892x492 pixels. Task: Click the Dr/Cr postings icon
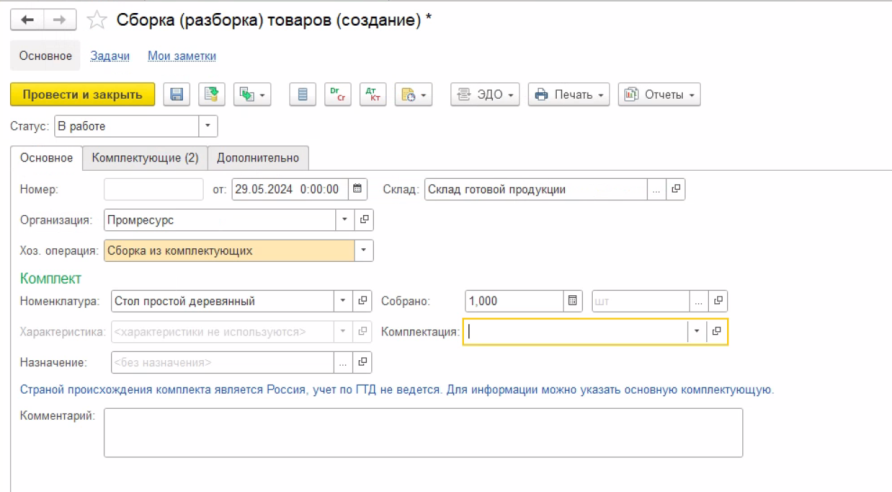coord(337,95)
